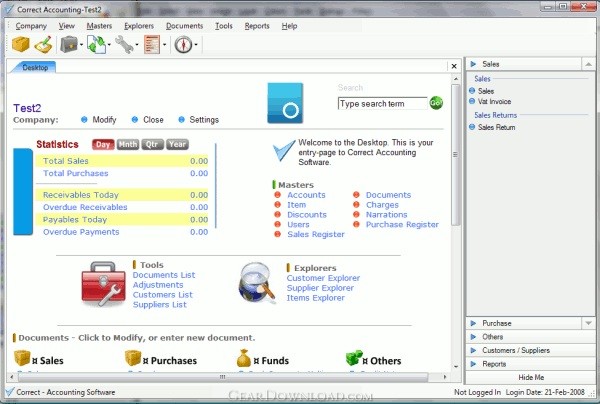
Task: Click the Hide Me button
Action: (x=531, y=377)
